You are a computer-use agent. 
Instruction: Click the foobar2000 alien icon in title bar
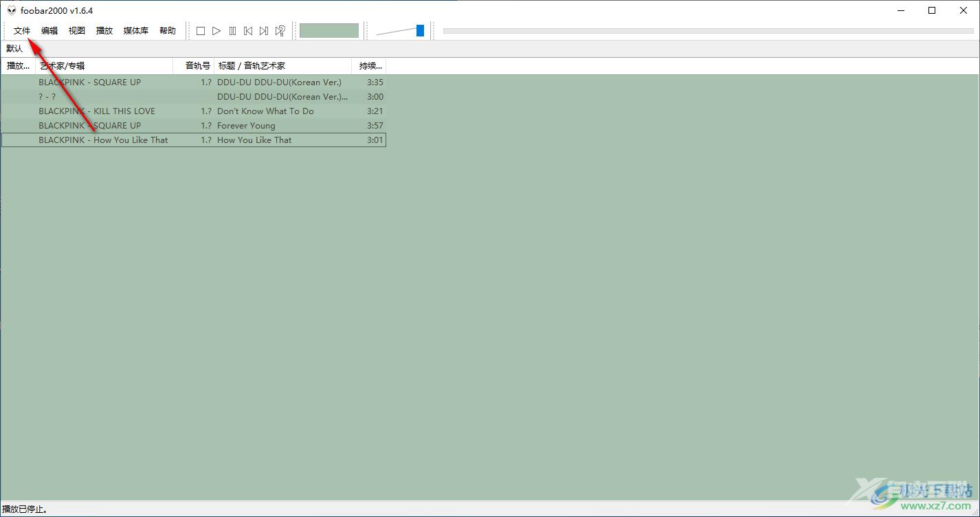tap(12, 10)
